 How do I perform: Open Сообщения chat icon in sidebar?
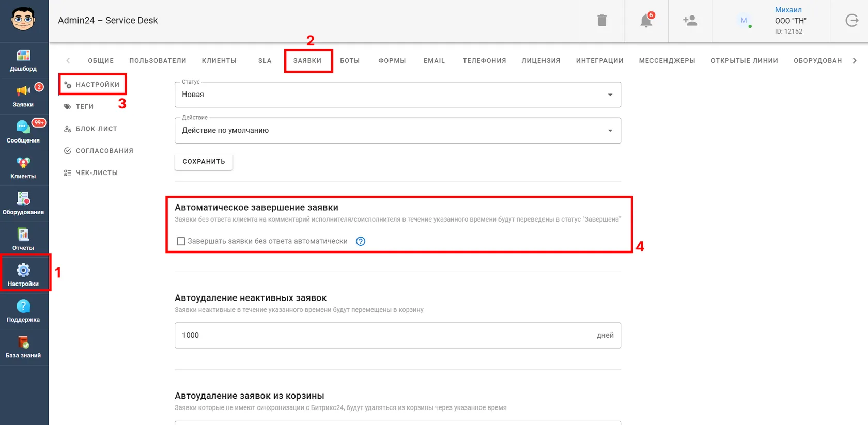[x=23, y=132]
